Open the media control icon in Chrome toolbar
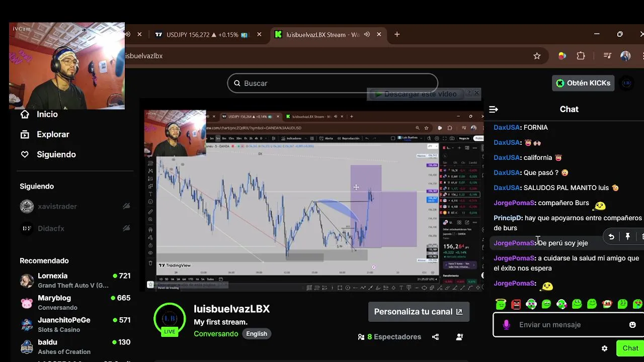Viewport: 644px width, 362px height. pos(607,56)
